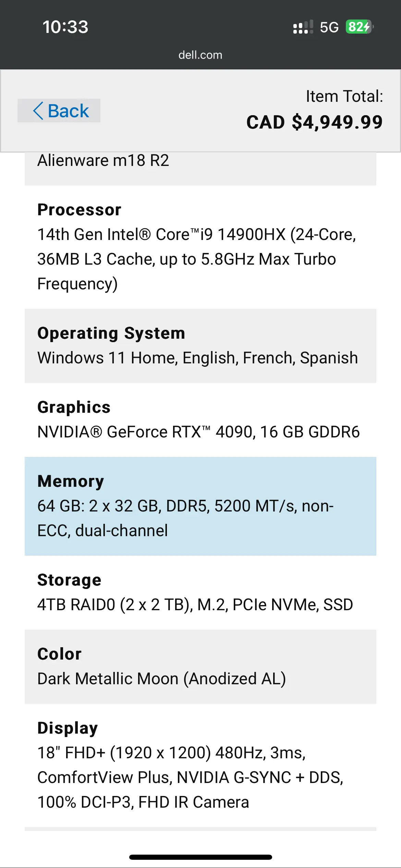Go Back to the previous page
The width and height of the screenshot is (401, 868).
59,111
